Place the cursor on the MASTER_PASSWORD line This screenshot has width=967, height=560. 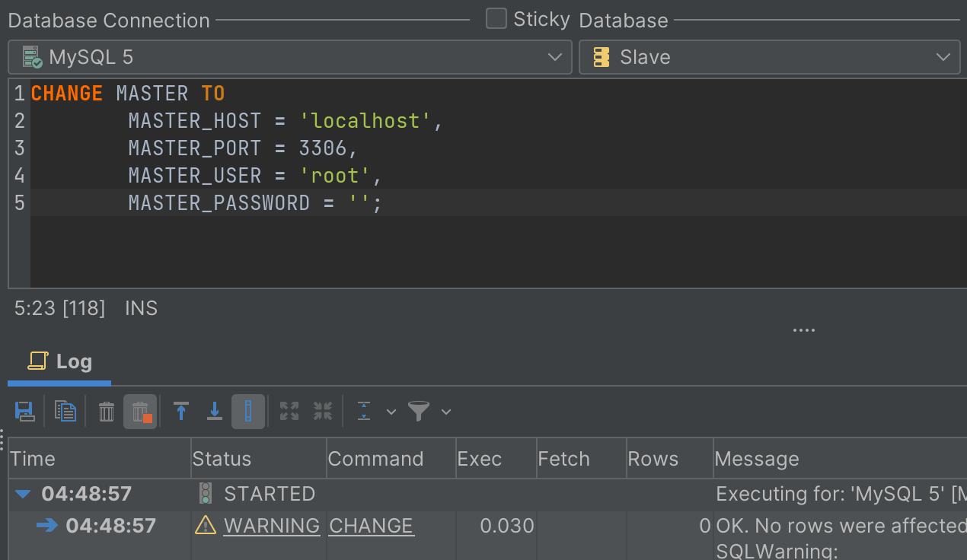(x=251, y=202)
